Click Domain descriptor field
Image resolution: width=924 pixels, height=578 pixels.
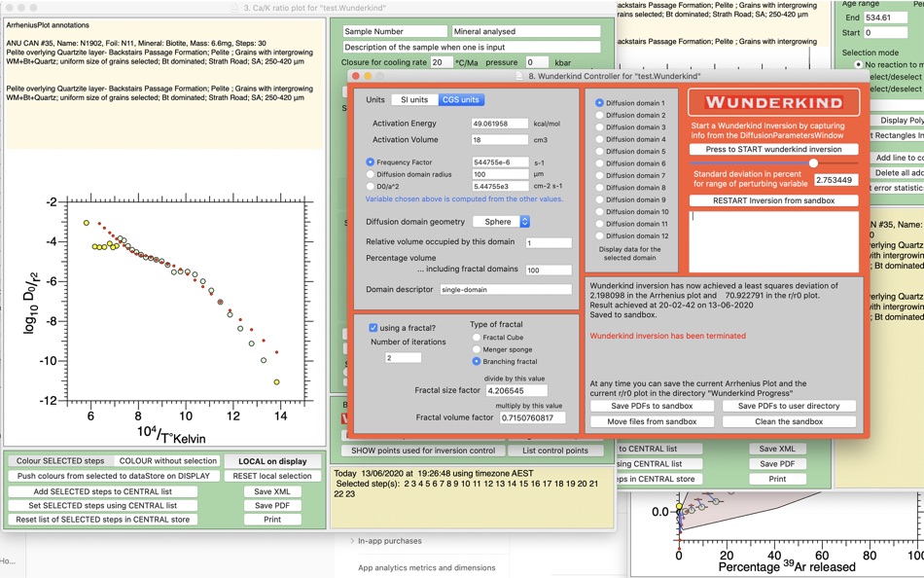coord(506,290)
